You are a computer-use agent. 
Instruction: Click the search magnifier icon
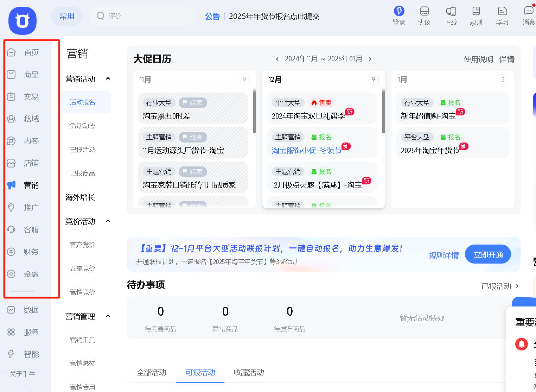(x=101, y=16)
